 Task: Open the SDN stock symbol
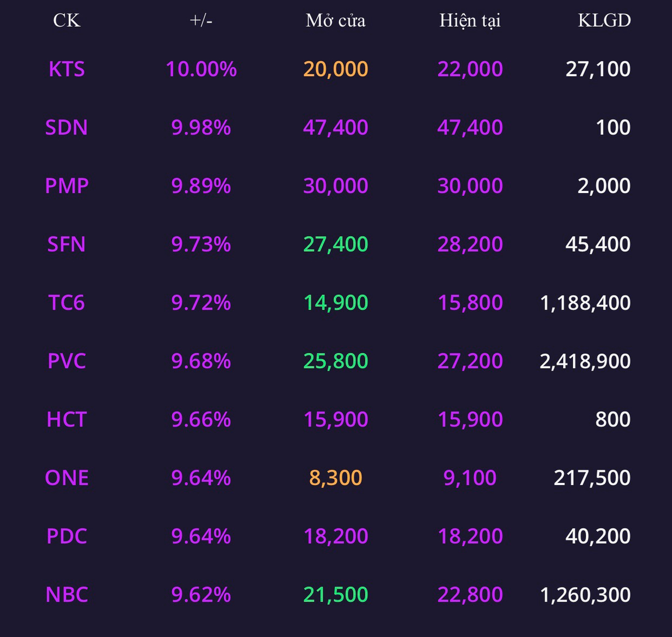pyautogui.click(x=66, y=127)
